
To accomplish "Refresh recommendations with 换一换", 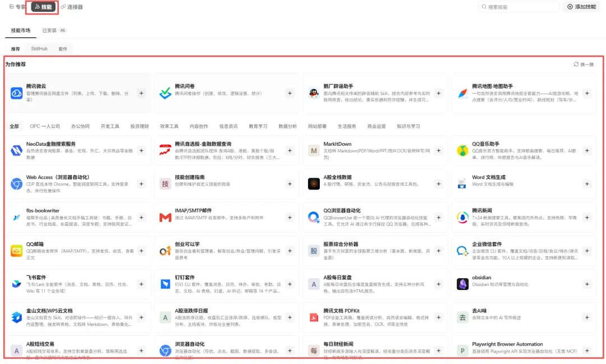I will coord(584,64).
